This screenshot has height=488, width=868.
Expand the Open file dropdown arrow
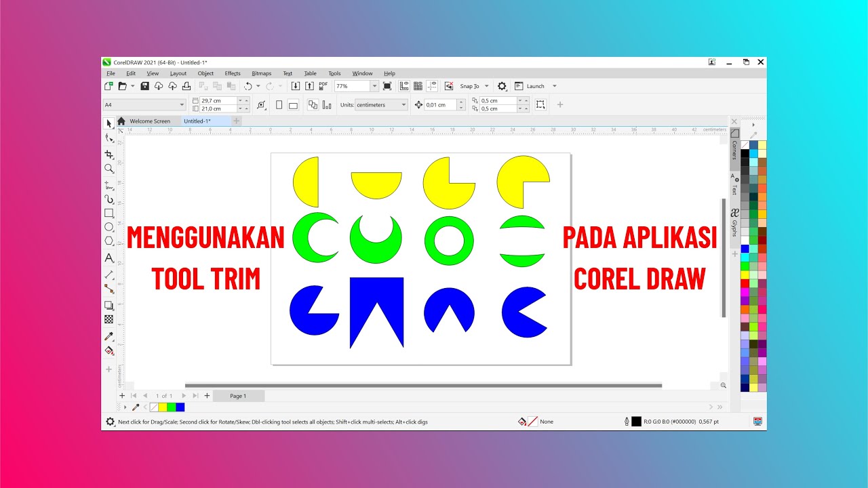point(132,86)
